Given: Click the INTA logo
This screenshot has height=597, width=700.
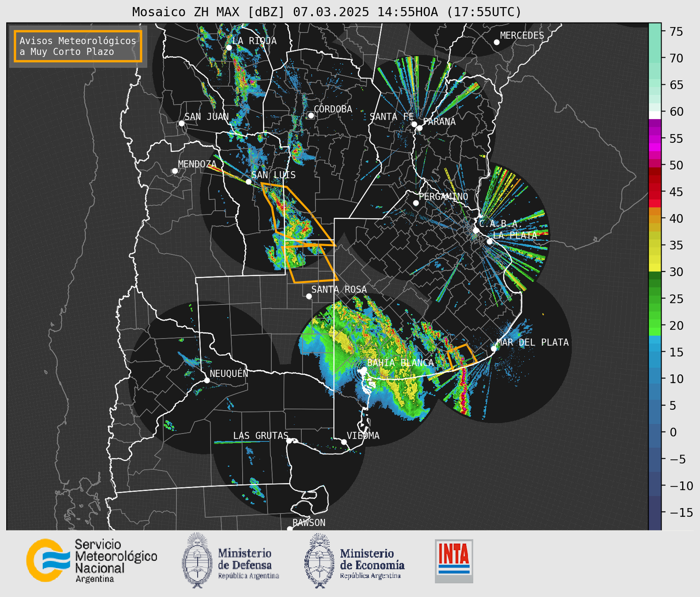Looking at the screenshot, I should point(454,561).
